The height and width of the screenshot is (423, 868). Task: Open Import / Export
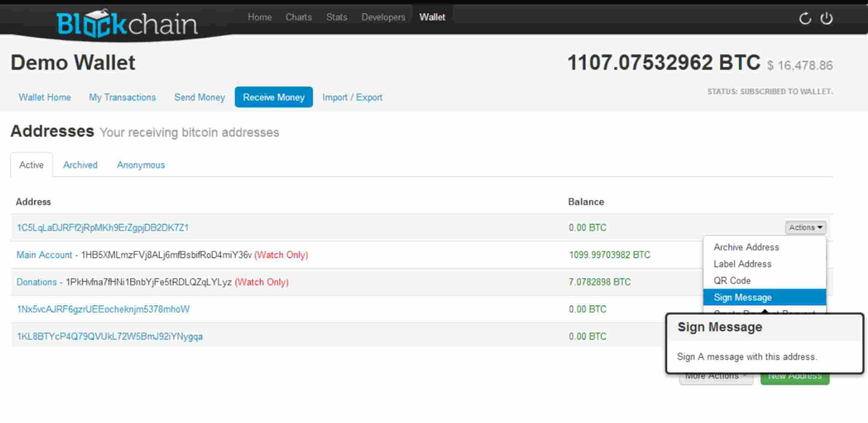(x=352, y=97)
